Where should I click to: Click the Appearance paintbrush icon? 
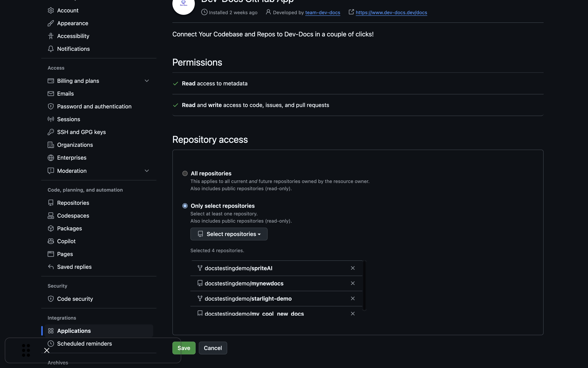click(51, 23)
